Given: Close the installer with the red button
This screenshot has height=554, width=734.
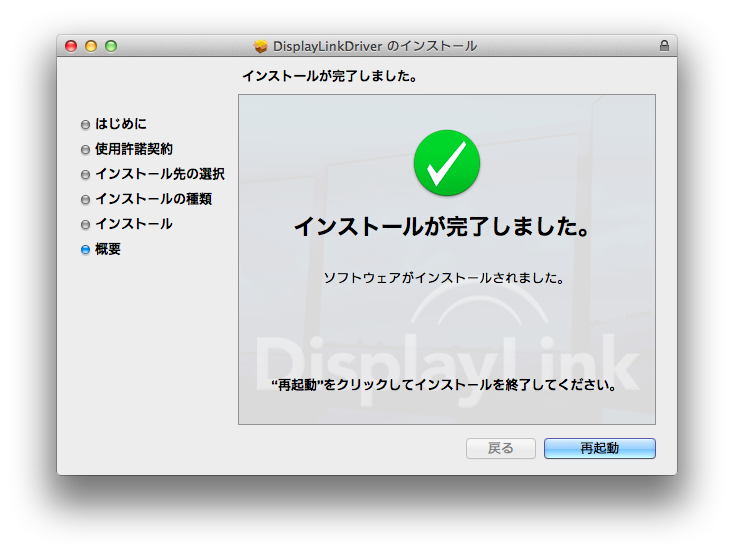Looking at the screenshot, I should point(71,46).
